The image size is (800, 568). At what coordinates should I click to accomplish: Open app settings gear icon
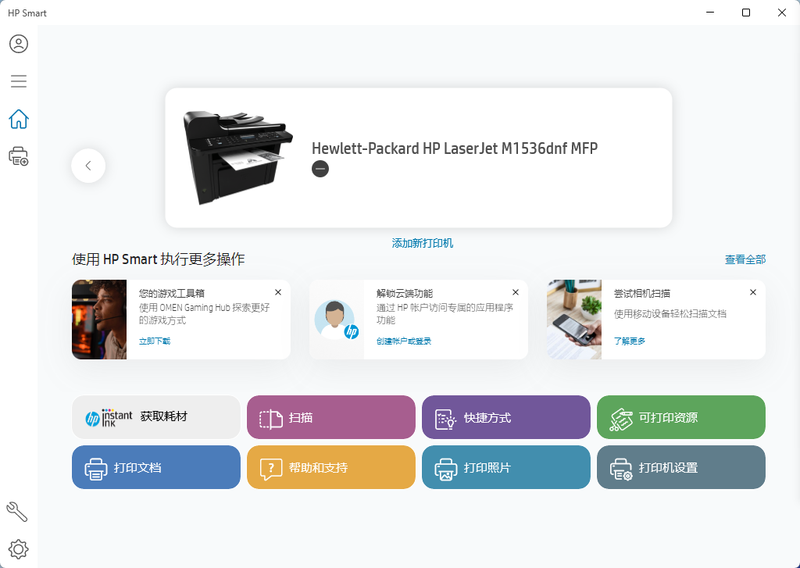(18, 549)
